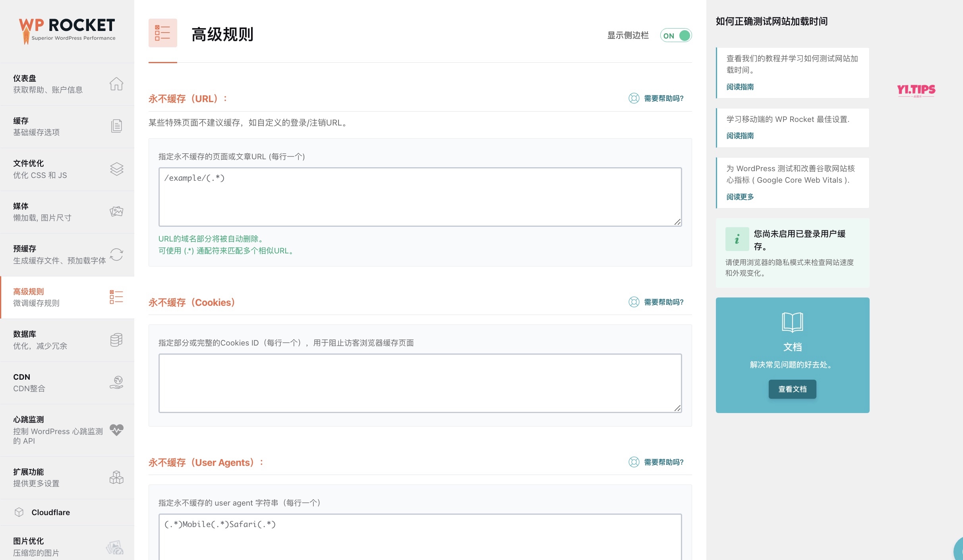
Task: Click the 永不缓存（User Agents） heading
Action: click(x=206, y=463)
